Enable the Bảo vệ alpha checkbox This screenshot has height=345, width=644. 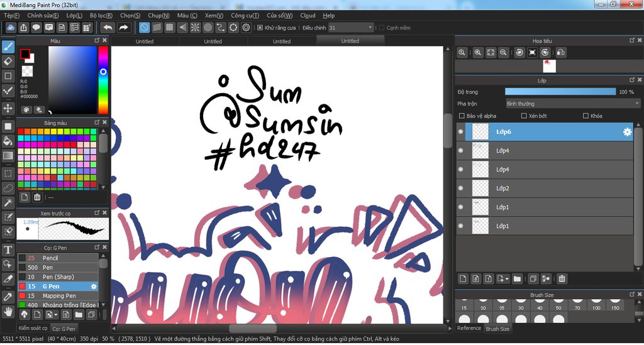462,116
